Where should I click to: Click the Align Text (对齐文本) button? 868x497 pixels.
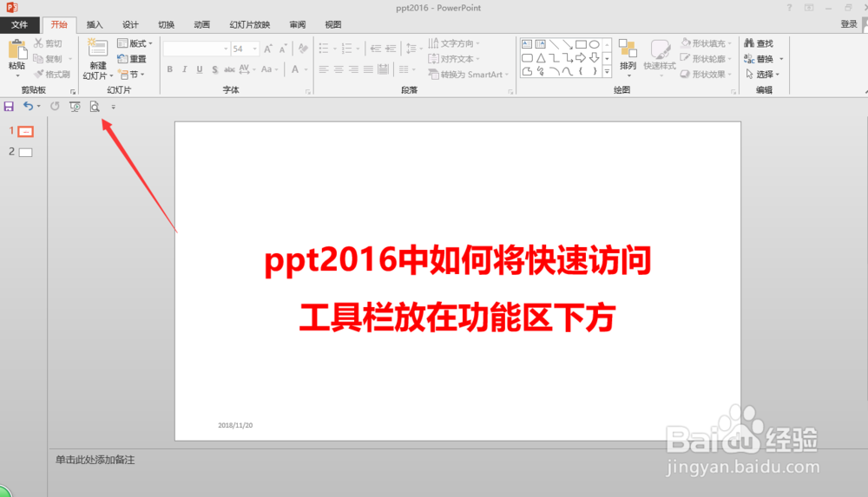(x=454, y=59)
